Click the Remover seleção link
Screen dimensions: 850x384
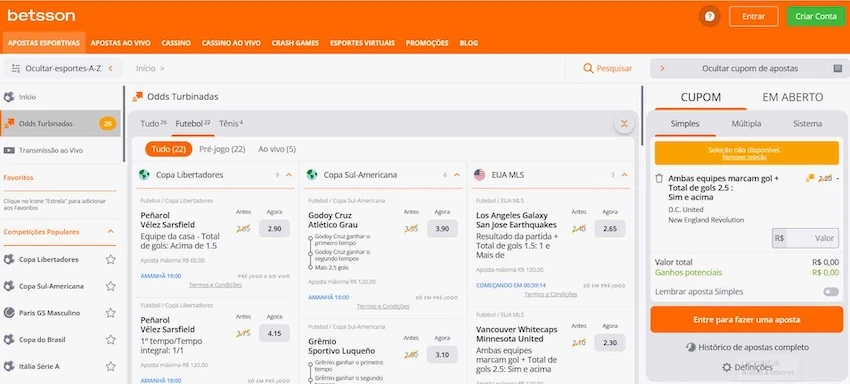point(744,157)
